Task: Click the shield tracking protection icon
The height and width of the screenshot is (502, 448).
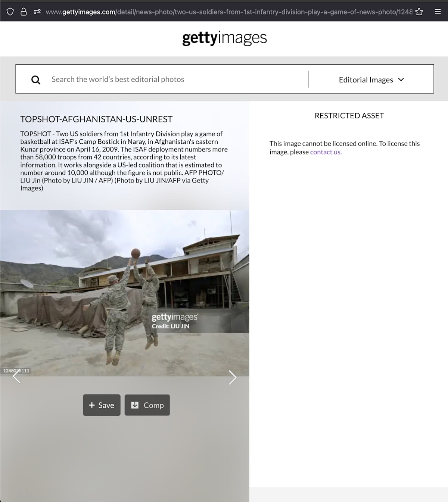Action: pos(10,12)
